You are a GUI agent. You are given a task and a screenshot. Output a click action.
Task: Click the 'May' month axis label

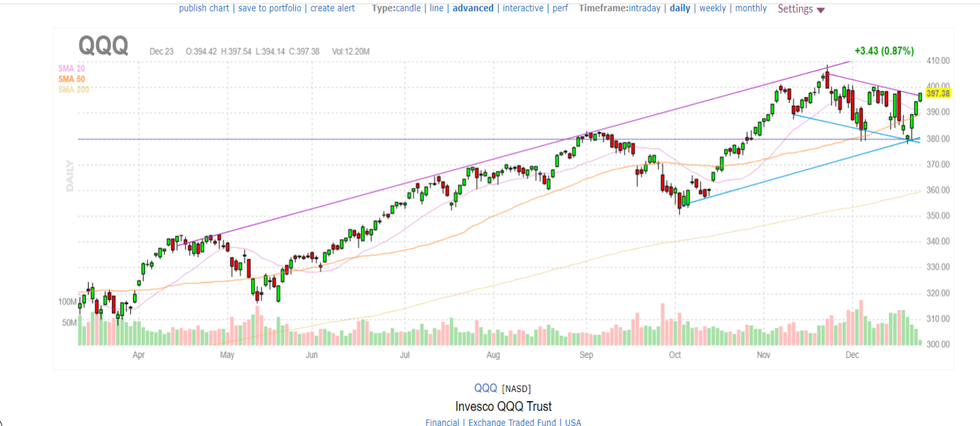[227, 355]
